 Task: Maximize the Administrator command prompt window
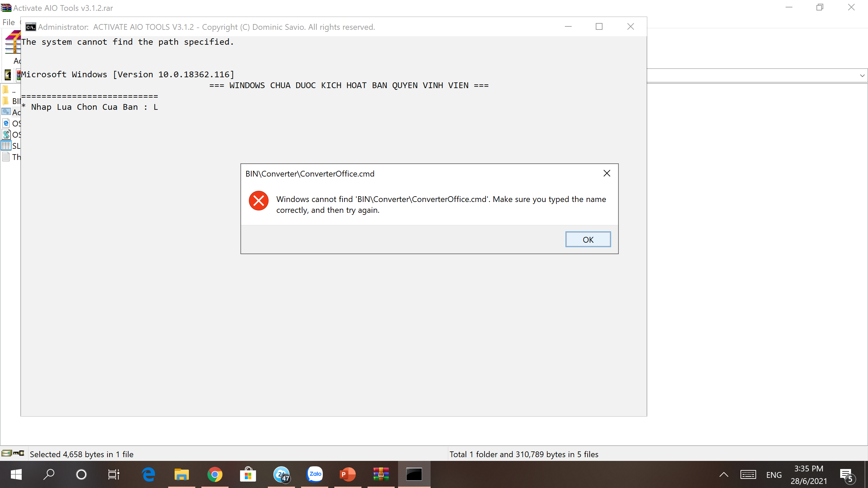599,26
